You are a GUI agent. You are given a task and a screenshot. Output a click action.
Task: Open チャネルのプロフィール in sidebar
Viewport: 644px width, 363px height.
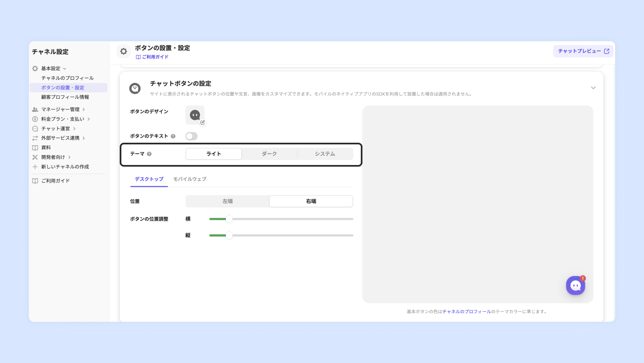click(x=67, y=78)
